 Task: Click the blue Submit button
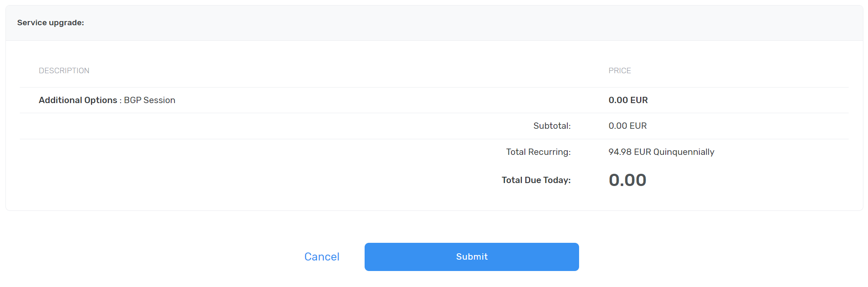coord(471,257)
